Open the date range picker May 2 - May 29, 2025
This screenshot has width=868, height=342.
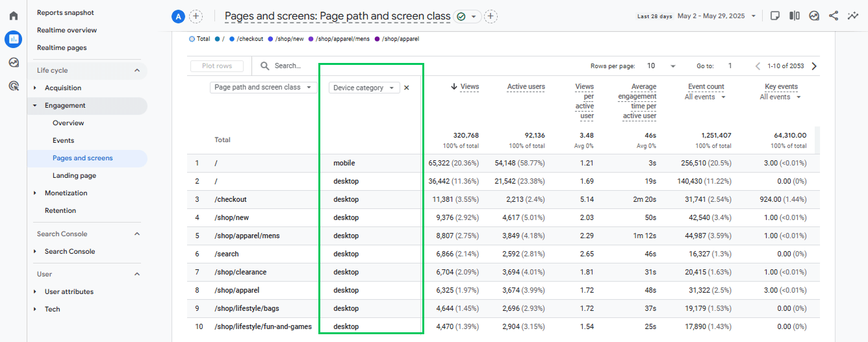pos(716,16)
